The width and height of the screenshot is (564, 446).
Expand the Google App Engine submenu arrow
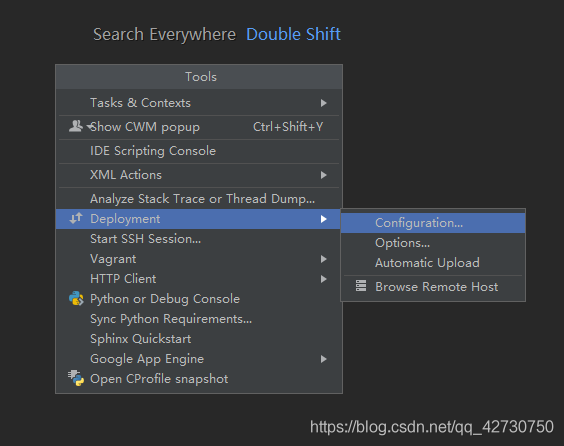[323, 359]
